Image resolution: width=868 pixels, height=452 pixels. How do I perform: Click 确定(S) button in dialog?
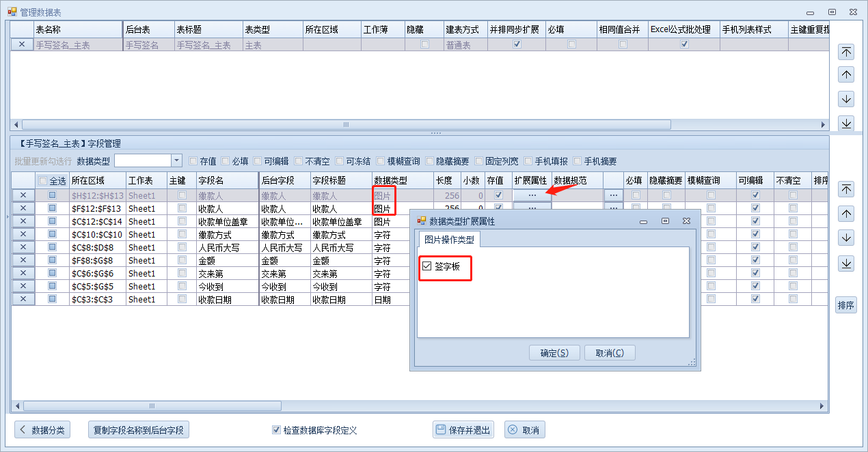pos(554,353)
